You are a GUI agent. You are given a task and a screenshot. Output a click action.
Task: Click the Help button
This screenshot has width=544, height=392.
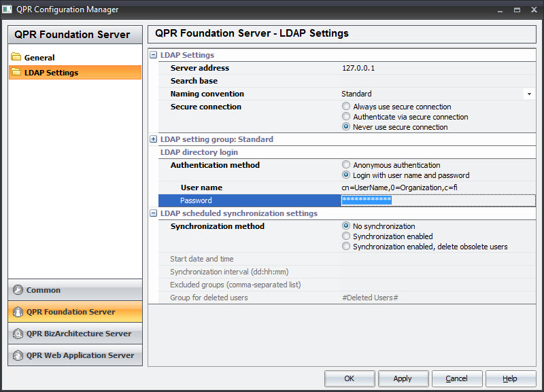point(510,378)
